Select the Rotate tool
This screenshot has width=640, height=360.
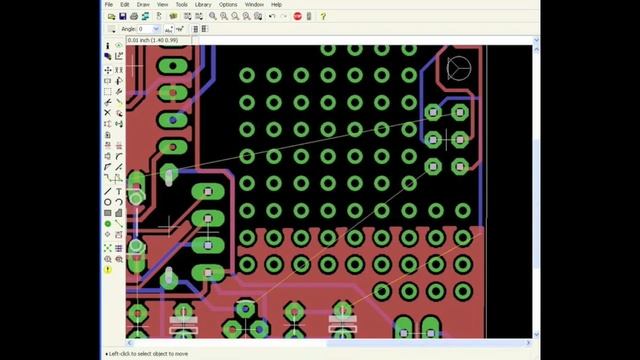[x=119, y=81]
